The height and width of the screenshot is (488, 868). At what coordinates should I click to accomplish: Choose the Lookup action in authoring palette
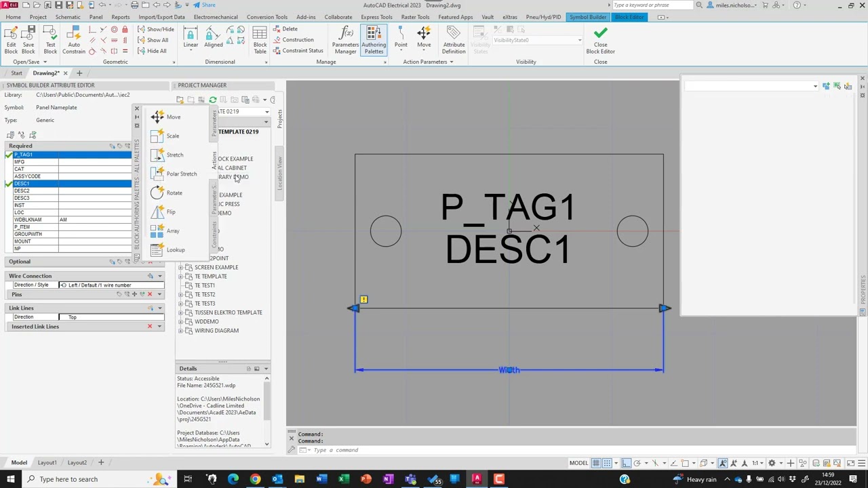pyautogui.click(x=167, y=249)
